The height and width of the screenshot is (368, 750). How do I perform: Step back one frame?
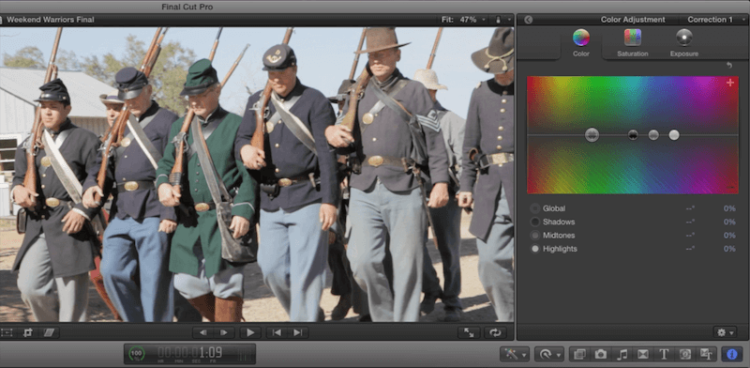tap(203, 333)
